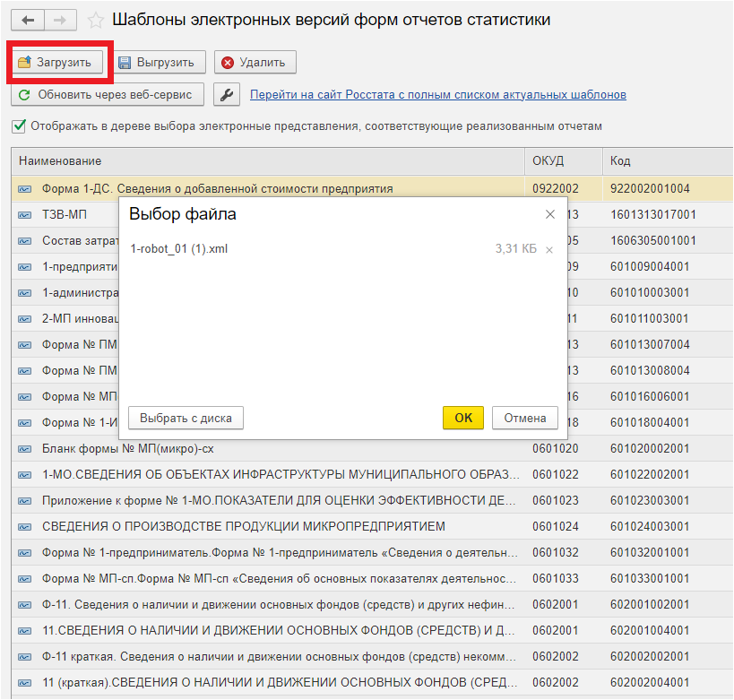Go back with the left arrow button
Screen dimensions: 734x700
pos(28,20)
